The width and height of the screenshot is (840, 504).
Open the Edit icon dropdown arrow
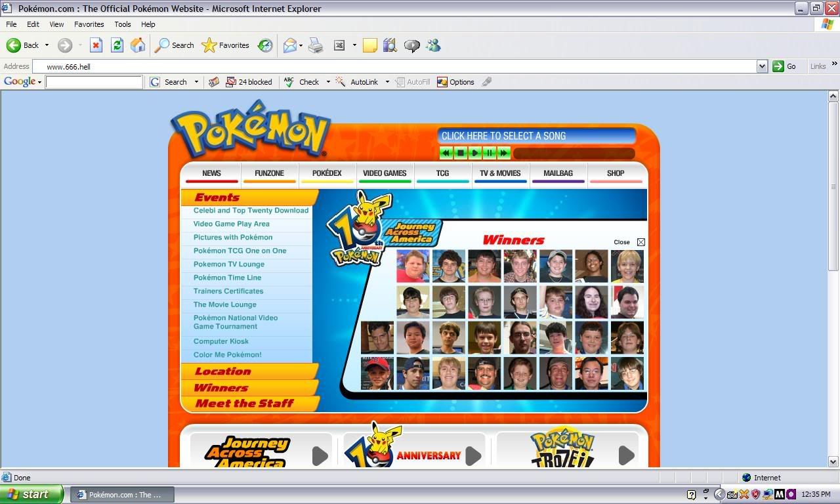point(354,45)
